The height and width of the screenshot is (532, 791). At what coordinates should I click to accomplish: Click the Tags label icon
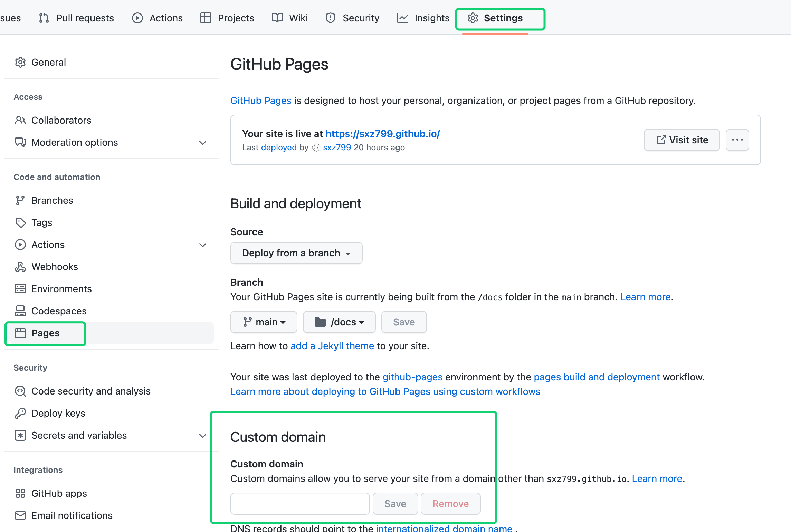(20, 222)
